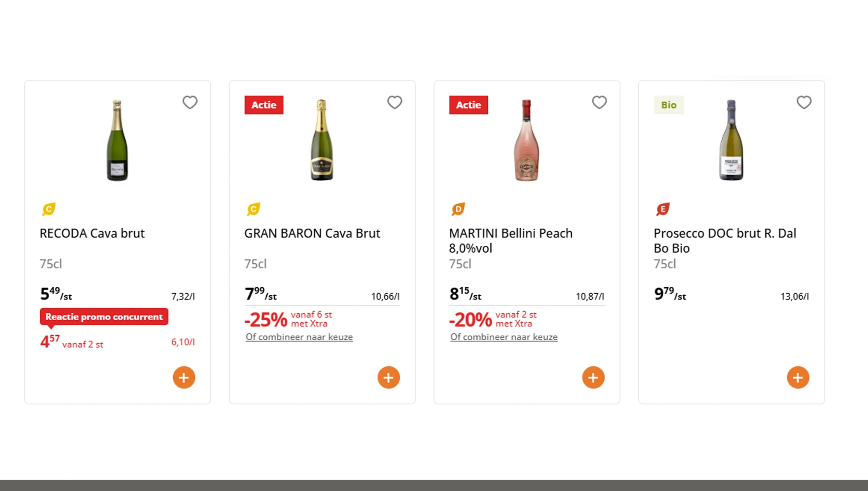Toggle the favorite heart on GRAN BARON Cava Brut
The height and width of the screenshot is (491, 868).
click(x=395, y=102)
